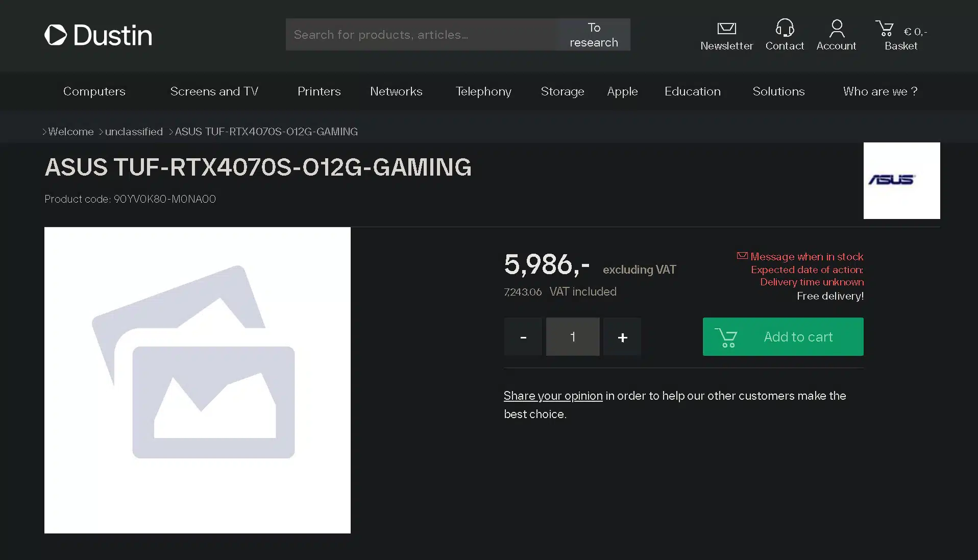This screenshot has width=978, height=560.
Task: Open the Apple menu
Action: pos(622,91)
